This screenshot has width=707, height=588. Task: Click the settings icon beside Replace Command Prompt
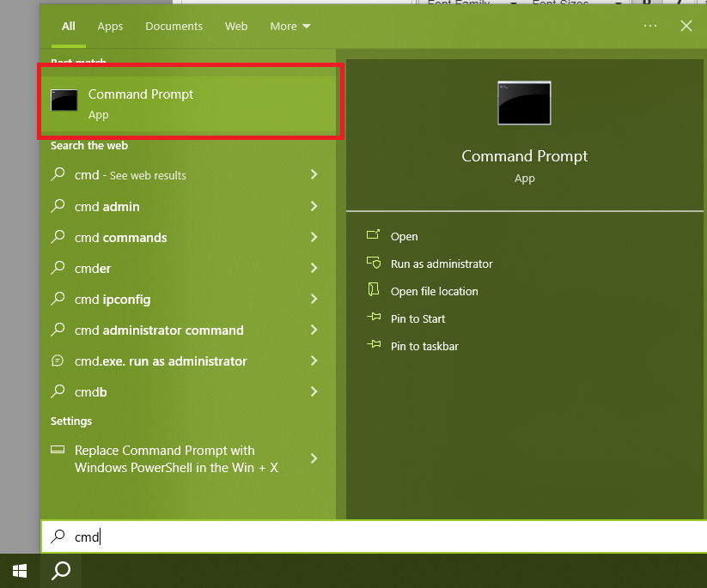[58, 450]
